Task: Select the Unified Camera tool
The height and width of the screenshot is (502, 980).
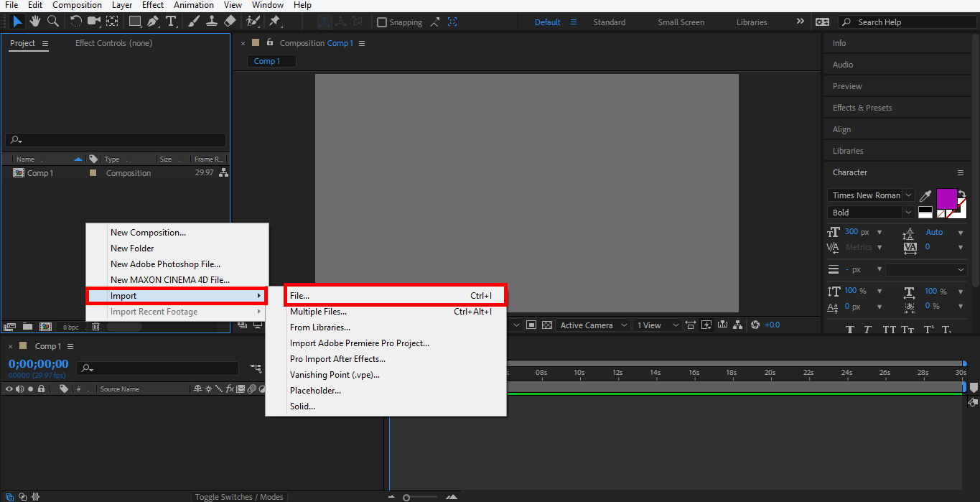Action: point(93,22)
